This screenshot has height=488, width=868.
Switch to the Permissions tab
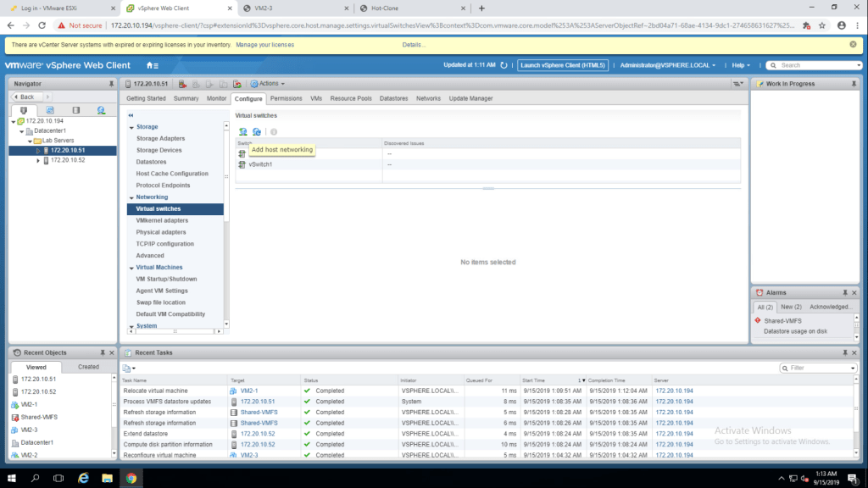pyautogui.click(x=286, y=98)
